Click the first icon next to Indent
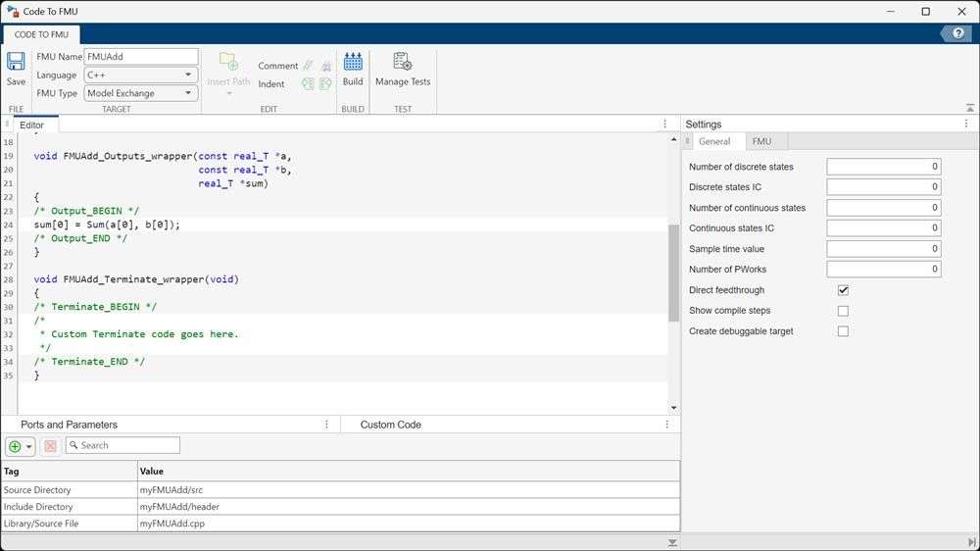980x551 pixels. point(308,84)
